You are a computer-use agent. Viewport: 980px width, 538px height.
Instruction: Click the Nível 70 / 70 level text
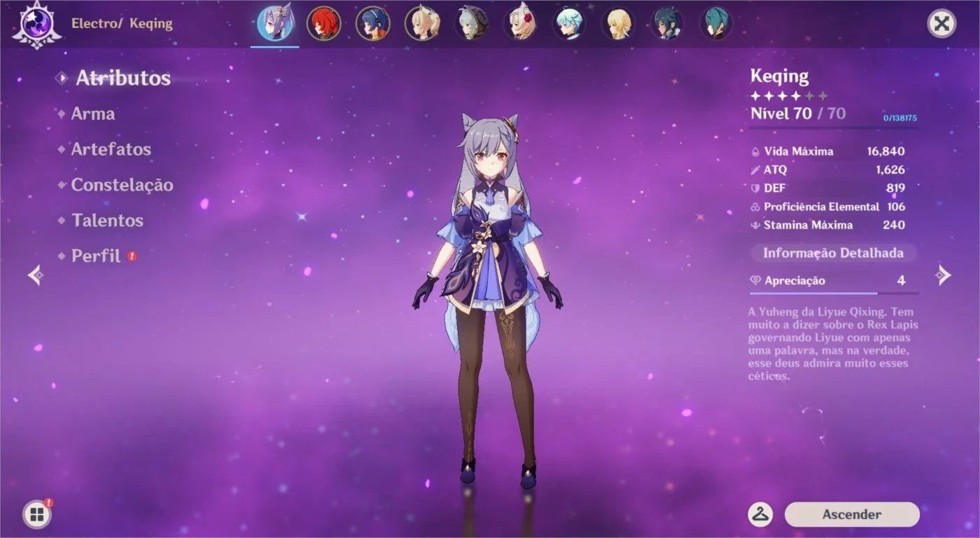tap(798, 113)
